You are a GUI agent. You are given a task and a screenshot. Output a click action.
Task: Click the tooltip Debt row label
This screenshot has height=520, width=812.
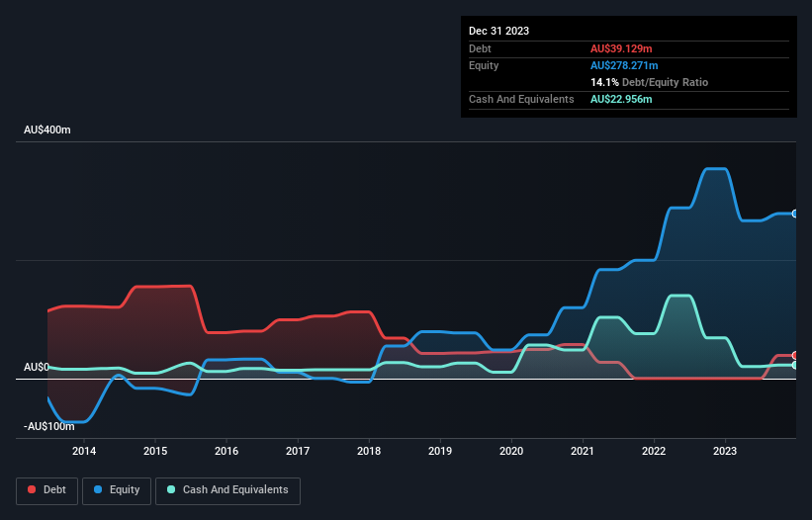(x=480, y=48)
